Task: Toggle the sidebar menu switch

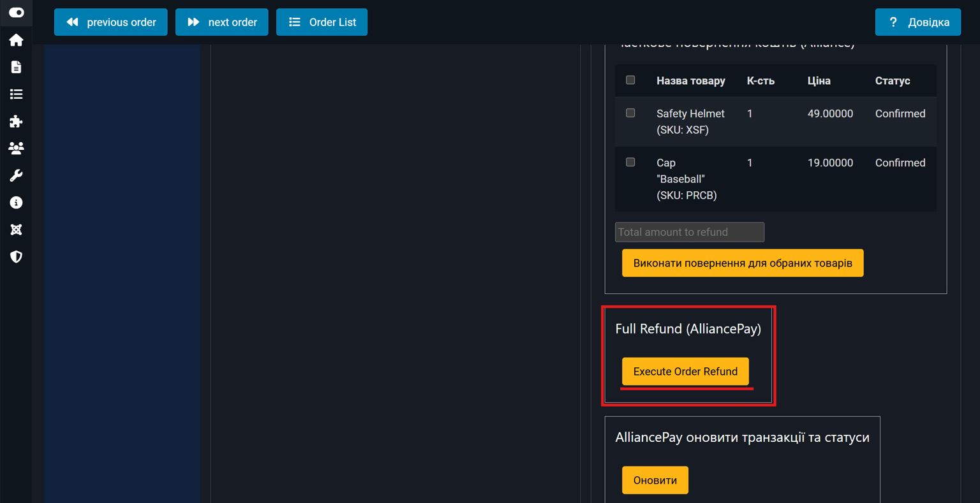Action: [16, 13]
